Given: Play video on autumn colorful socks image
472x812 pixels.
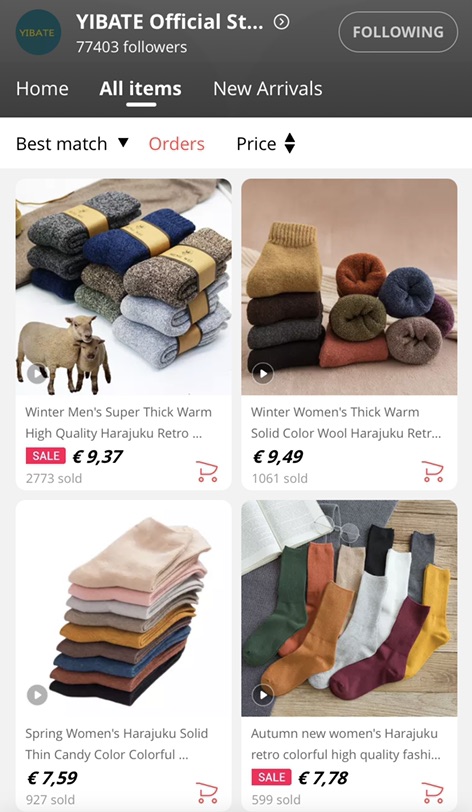Looking at the screenshot, I should tap(263, 694).
